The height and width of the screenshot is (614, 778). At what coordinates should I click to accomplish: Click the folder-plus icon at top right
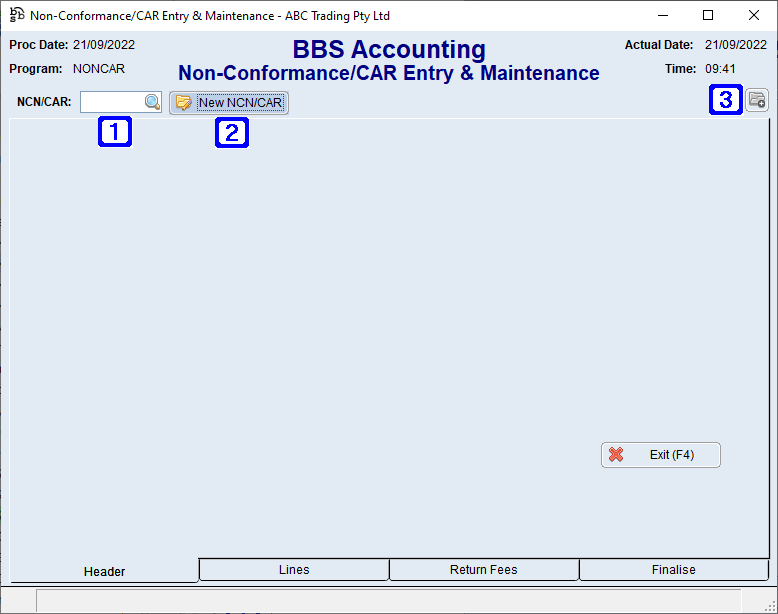pos(757,100)
